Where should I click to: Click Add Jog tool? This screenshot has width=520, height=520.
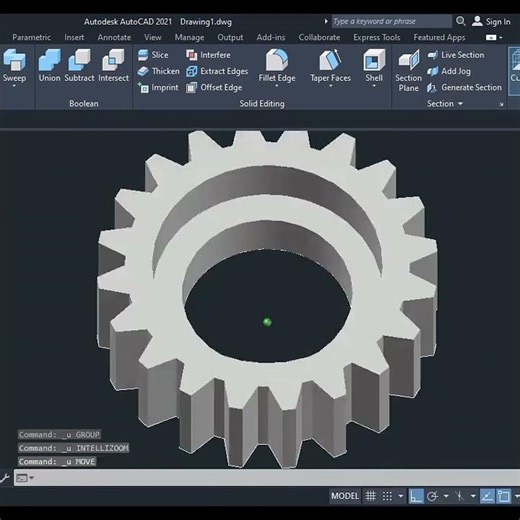click(449, 71)
